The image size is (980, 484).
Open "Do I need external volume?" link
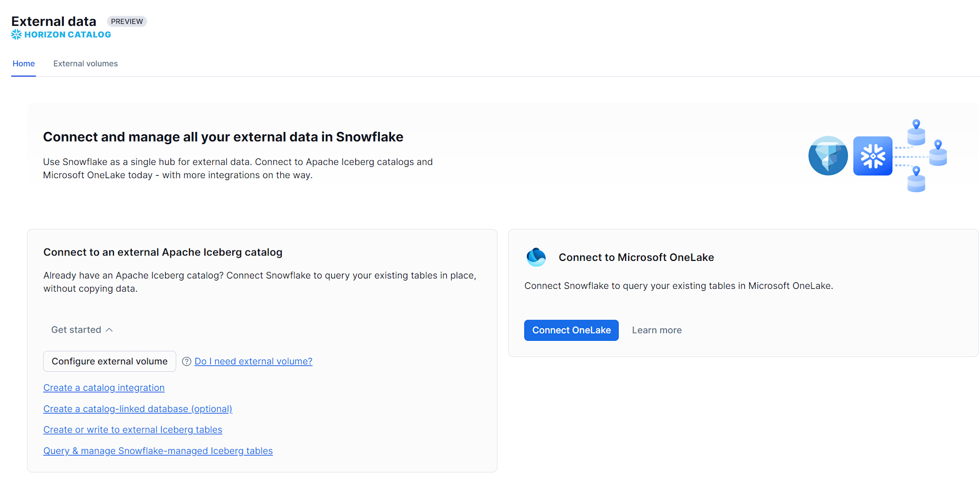pyautogui.click(x=253, y=361)
